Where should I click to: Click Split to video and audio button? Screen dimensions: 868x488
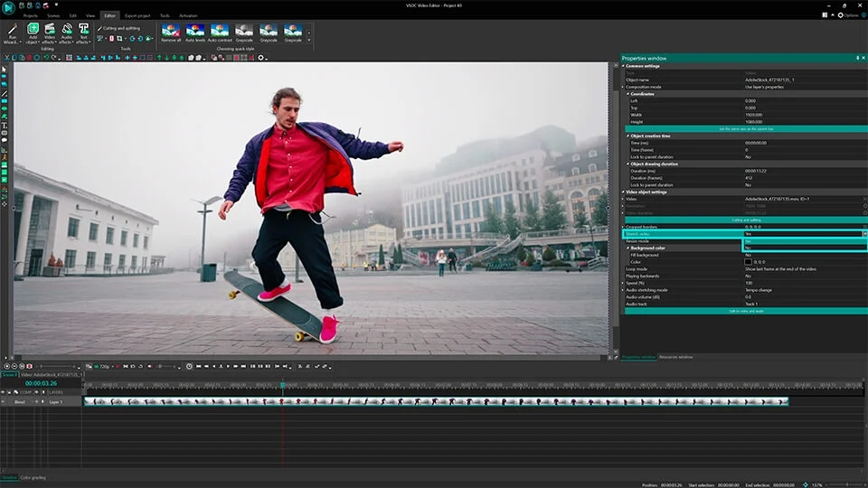(x=744, y=311)
